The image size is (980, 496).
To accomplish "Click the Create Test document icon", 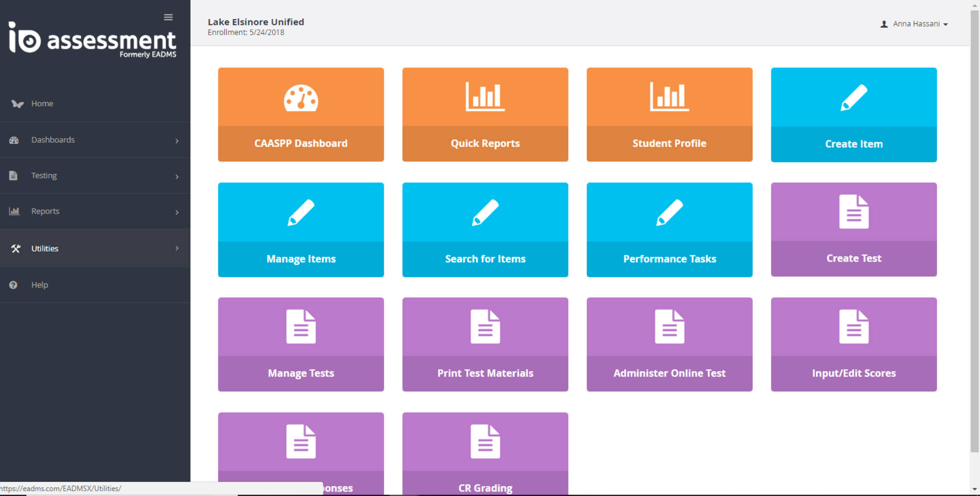I will 854,212.
